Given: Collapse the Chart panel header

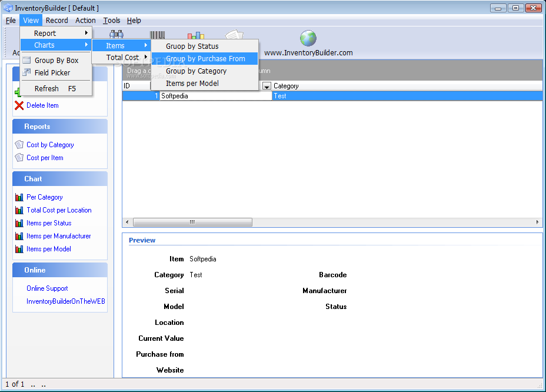Looking at the screenshot, I should pos(60,179).
